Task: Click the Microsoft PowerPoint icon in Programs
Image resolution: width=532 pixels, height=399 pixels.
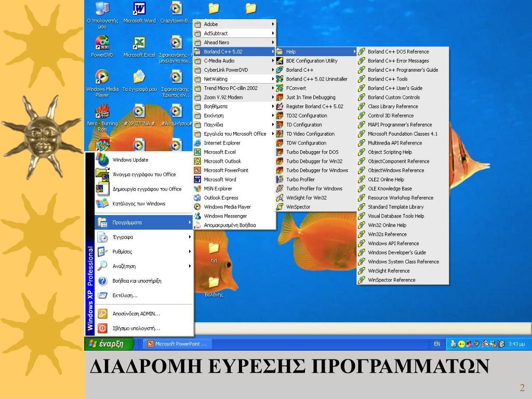Action: tap(197, 170)
